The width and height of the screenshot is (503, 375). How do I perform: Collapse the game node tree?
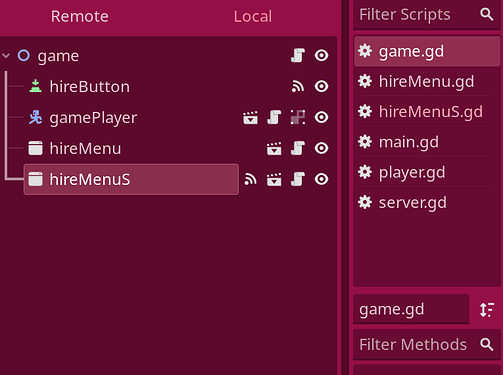pyautogui.click(x=6, y=56)
